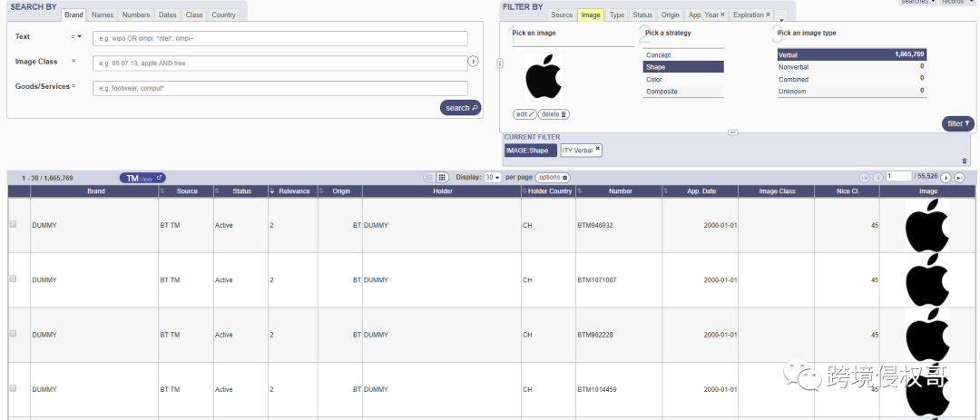Open the Status filter tab
Screen dimensions: 980x420
(642, 15)
